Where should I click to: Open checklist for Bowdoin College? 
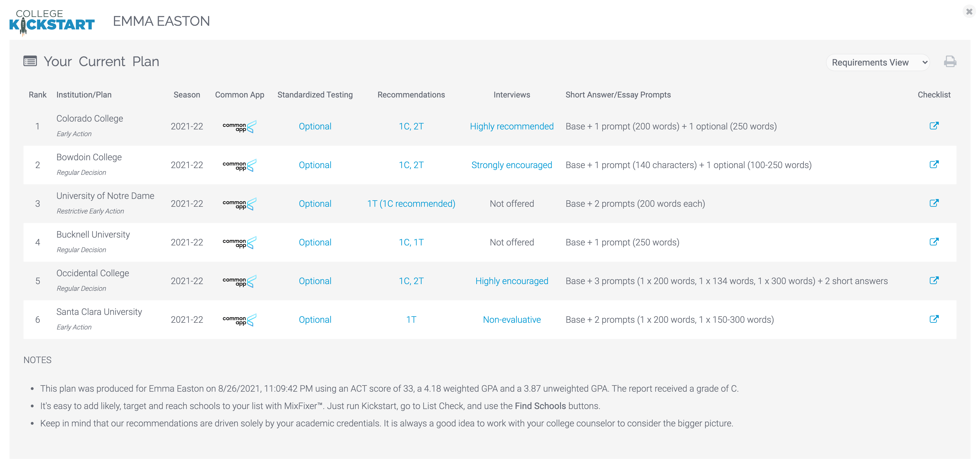click(x=934, y=164)
